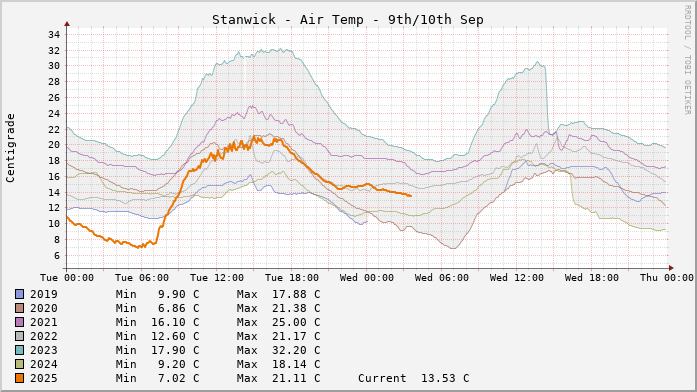Click the Current 13.53 C reading
697x392 pixels.
[x=414, y=378]
